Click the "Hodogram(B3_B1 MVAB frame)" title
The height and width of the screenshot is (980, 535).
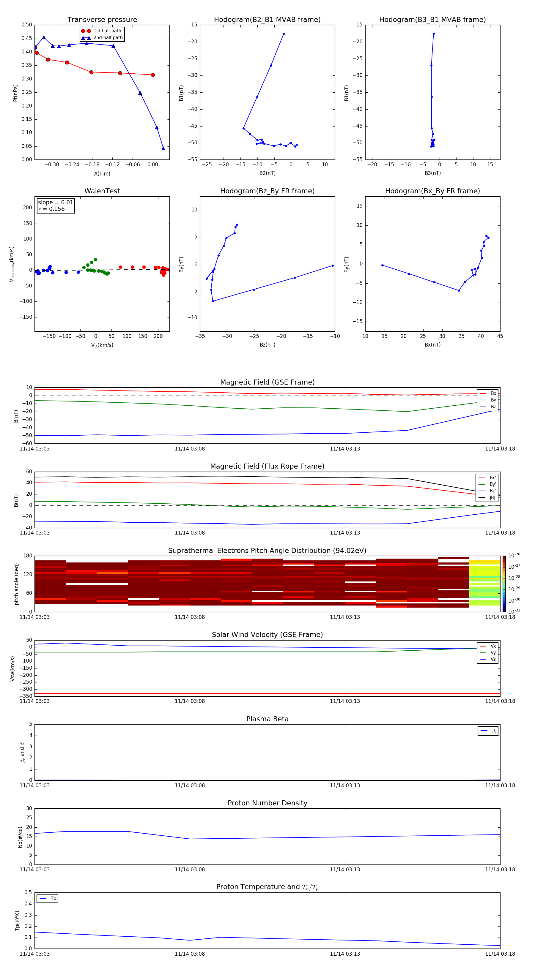coord(432,20)
